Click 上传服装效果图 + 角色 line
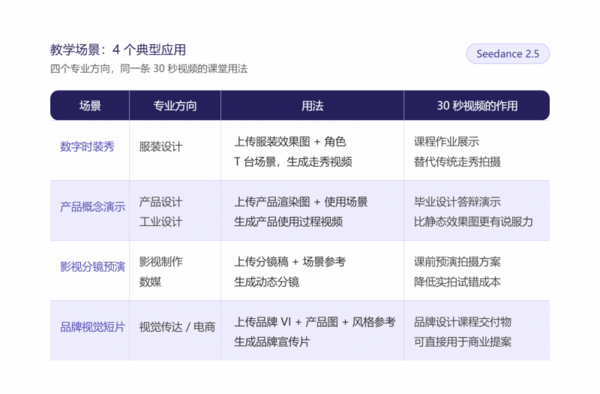This screenshot has width=600, height=394. [290, 142]
